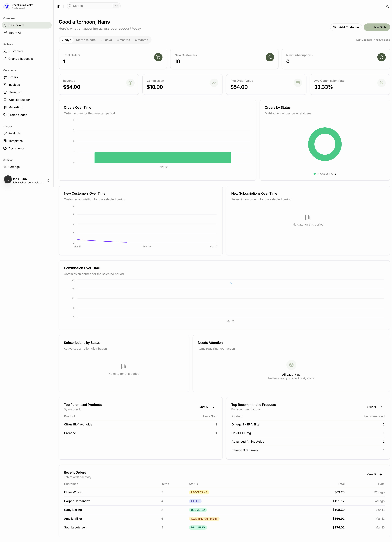
Task: Click the Orders cart sidebar icon
Action: click(x=5, y=77)
